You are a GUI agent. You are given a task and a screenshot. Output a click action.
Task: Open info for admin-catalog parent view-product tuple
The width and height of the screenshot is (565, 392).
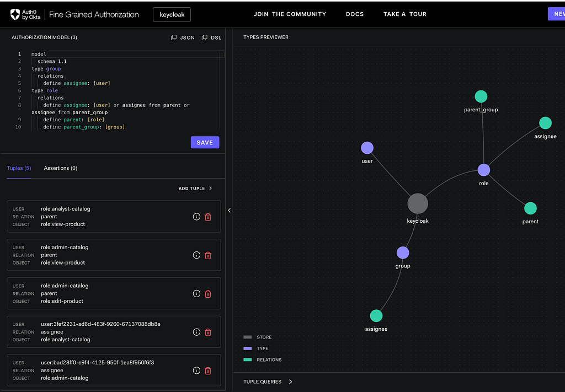coord(196,255)
